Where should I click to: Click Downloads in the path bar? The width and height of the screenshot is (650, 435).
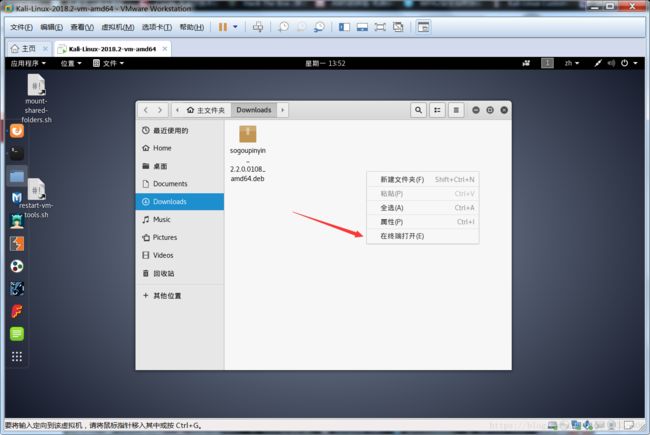[x=254, y=110]
